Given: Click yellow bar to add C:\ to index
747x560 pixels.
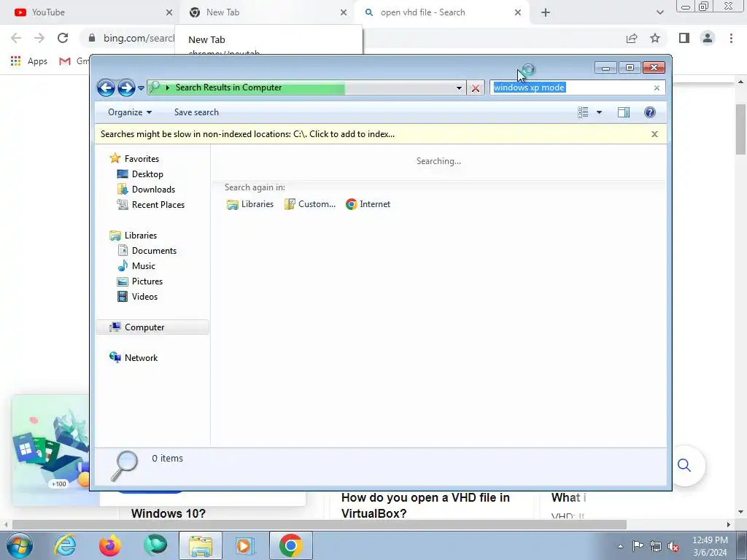Looking at the screenshot, I should tap(247, 134).
